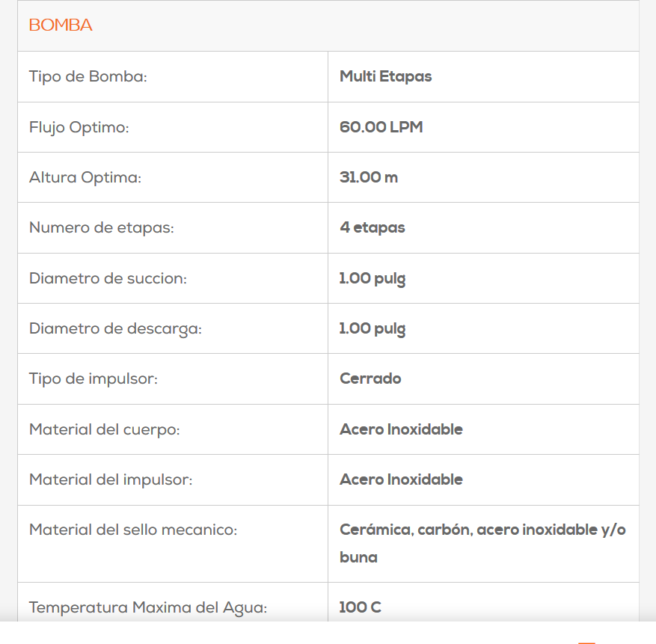Click the 'Altura Optima:' label
Image resolution: width=656 pixels, height=644 pixels.
(85, 178)
